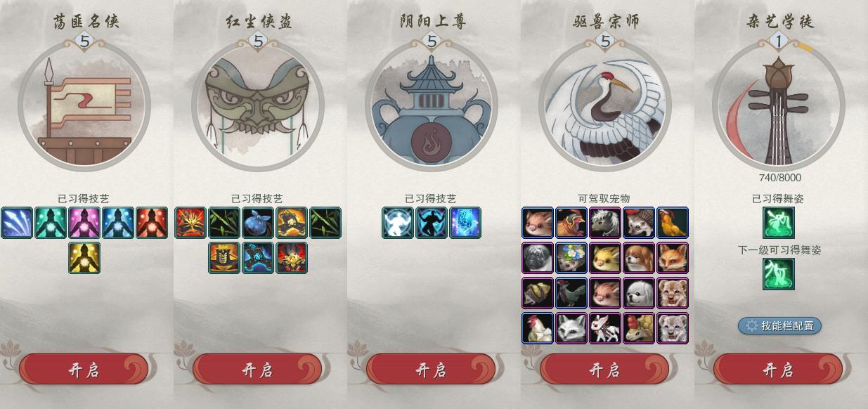Screen dimensions: 868x409
Task: Click 开启 button under 阴阳上尊
Action: (x=431, y=369)
